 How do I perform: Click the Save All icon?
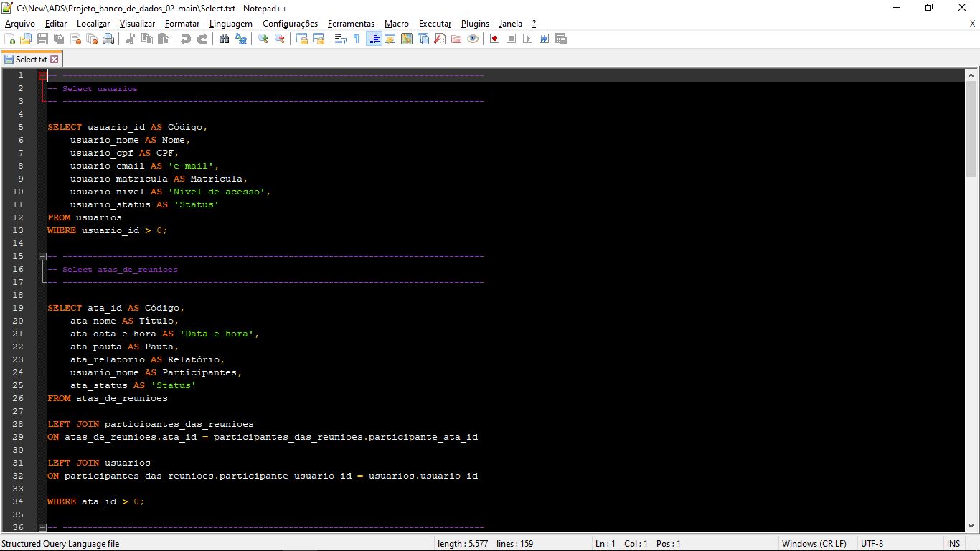click(x=59, y=39)
